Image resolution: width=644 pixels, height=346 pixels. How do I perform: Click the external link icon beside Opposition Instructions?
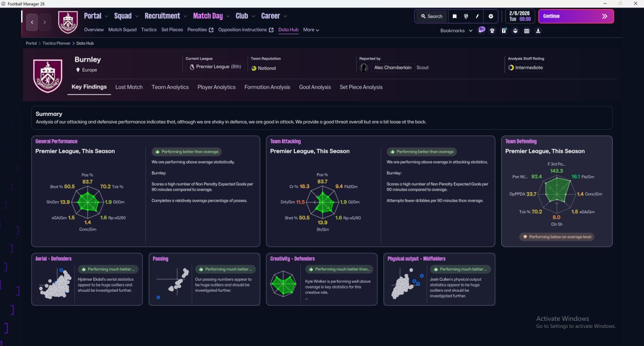click(x=271, y=30)
